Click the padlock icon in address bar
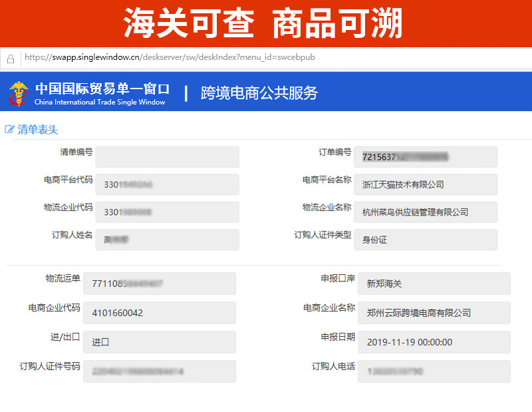 pos(11,59)
